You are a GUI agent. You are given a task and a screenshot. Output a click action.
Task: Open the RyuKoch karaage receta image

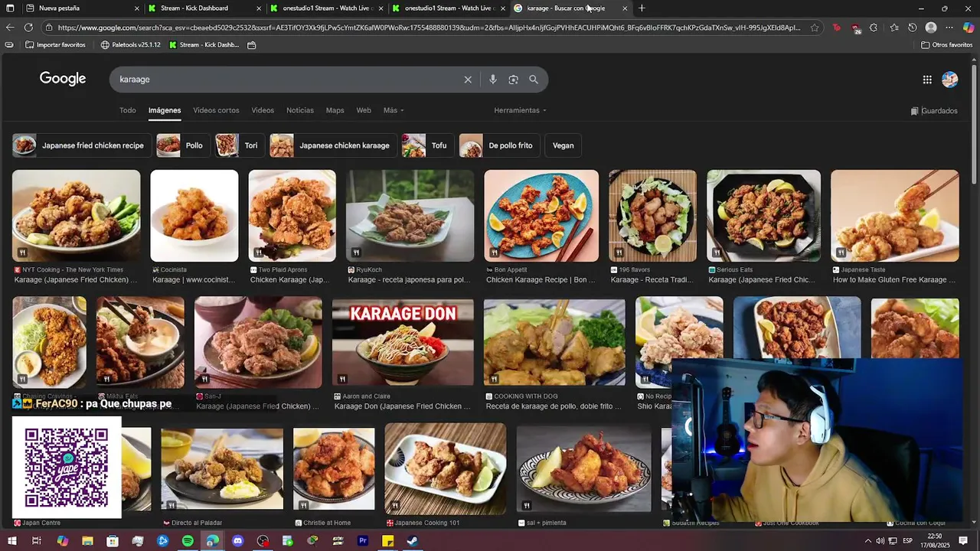[x=410, y=216]
